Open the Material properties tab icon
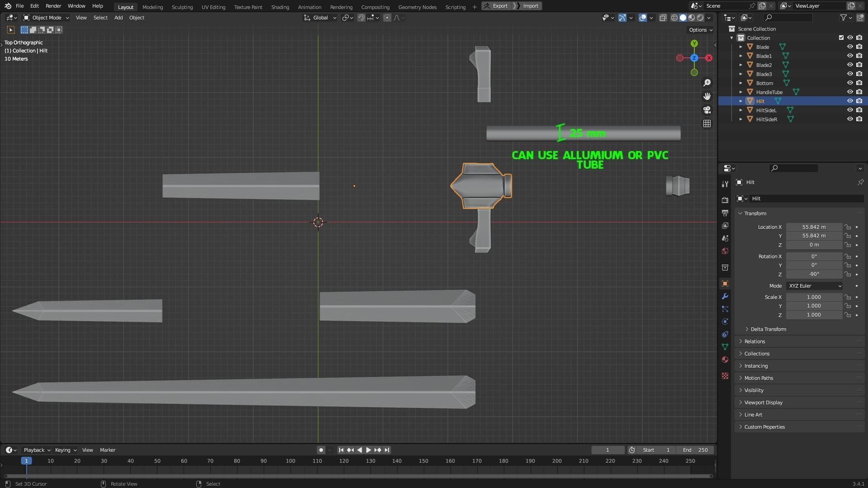The image size is (868, 488). pos(725,360)
